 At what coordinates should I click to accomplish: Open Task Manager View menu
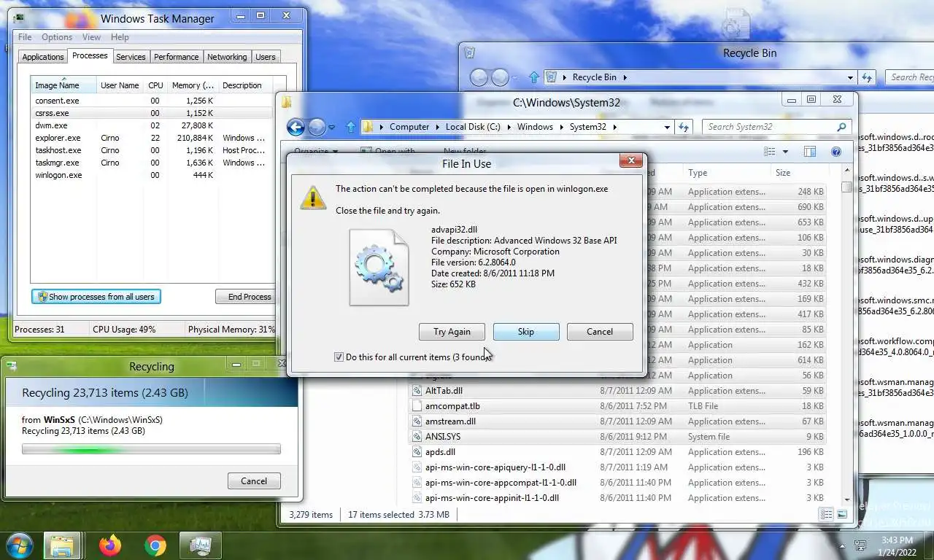pyautogui.click(x=92, y=37)
